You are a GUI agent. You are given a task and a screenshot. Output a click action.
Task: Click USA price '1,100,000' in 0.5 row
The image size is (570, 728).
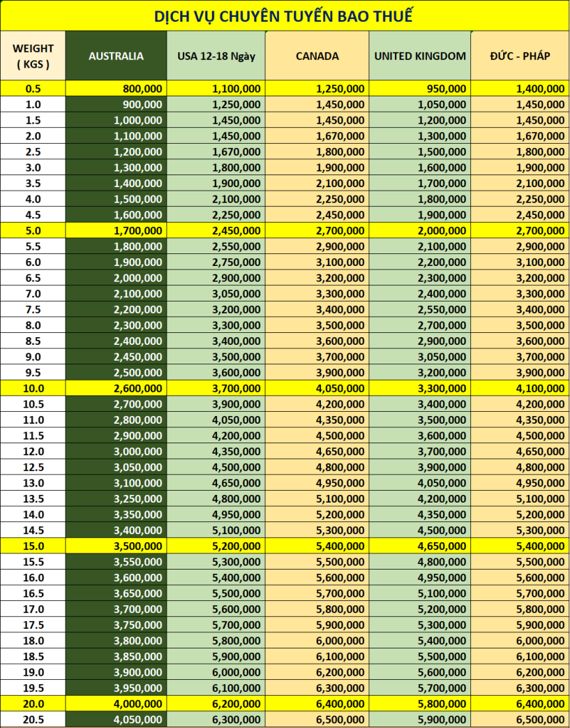pos(216,88)
